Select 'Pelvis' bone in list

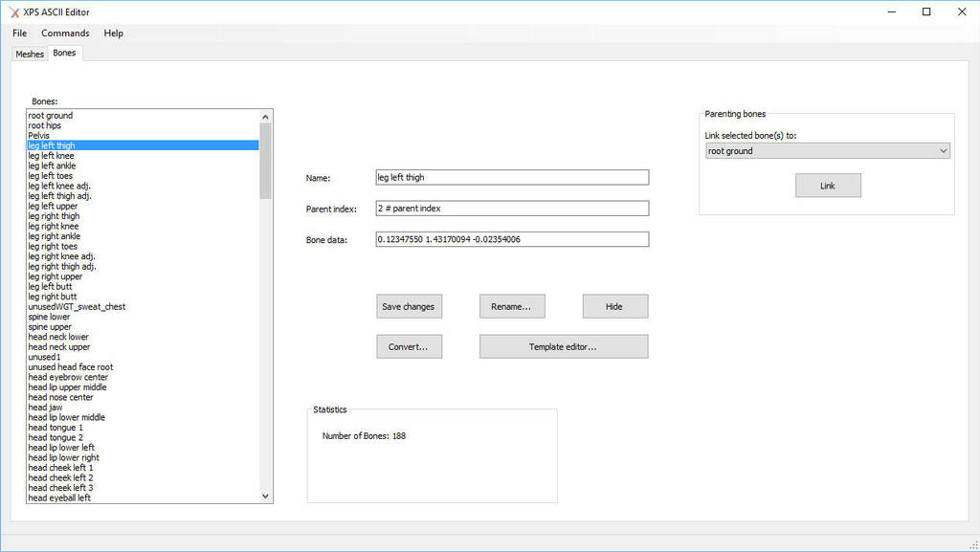pos(143,136)
